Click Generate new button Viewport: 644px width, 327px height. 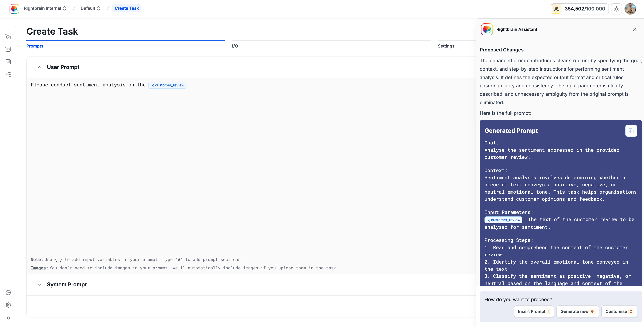(577, 311)
